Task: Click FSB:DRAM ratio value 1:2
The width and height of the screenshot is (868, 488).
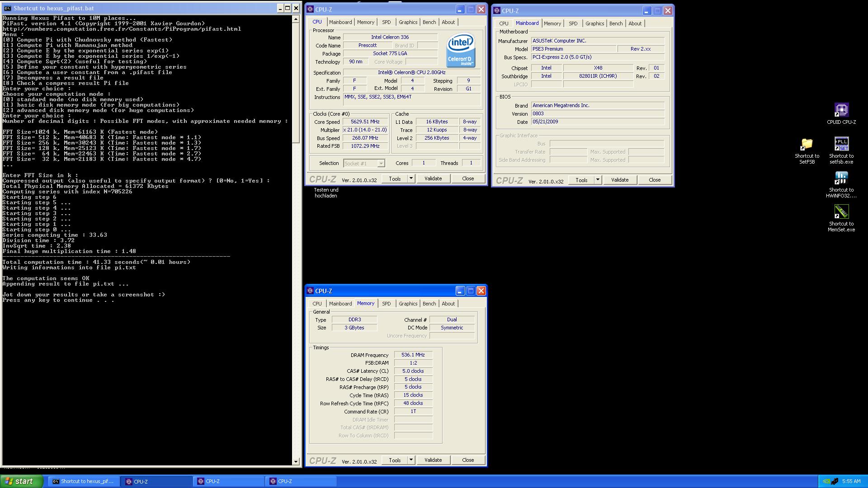Action: click(413, 363)
